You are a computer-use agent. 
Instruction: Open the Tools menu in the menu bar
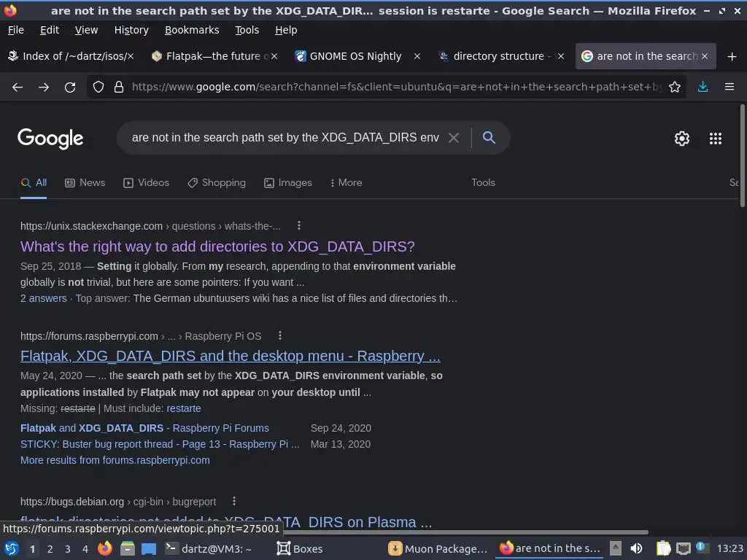pyautogui.click(x=247, y=30)
